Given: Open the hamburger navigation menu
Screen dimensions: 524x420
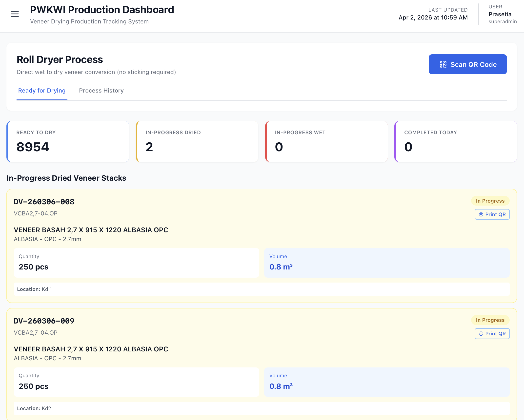Looking at the screenshot, I should [x=15, y=14].
